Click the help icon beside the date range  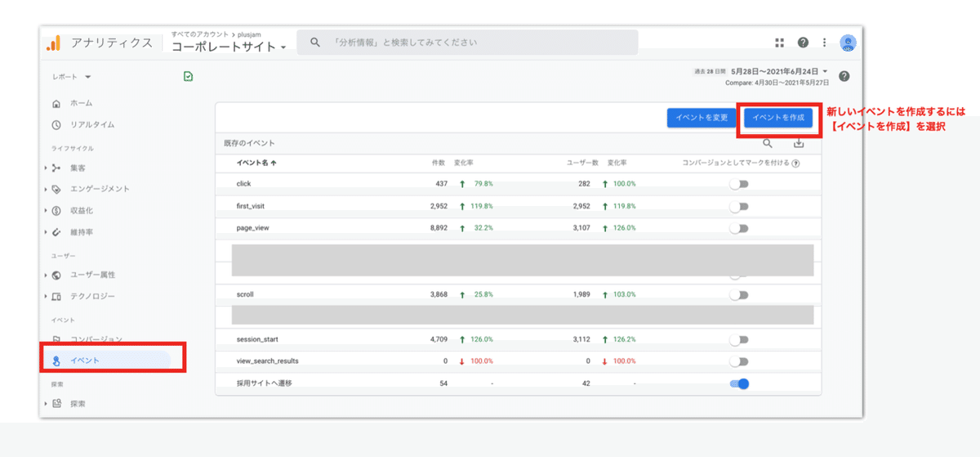point(844,76)
